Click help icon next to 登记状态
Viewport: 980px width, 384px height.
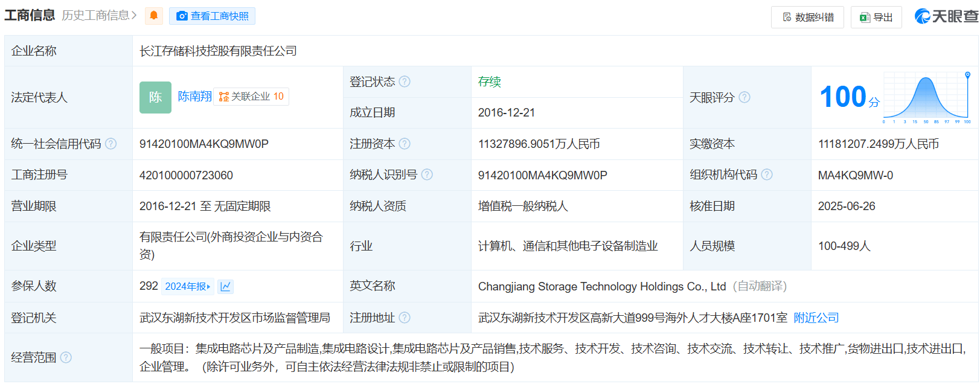pos(405,82)
